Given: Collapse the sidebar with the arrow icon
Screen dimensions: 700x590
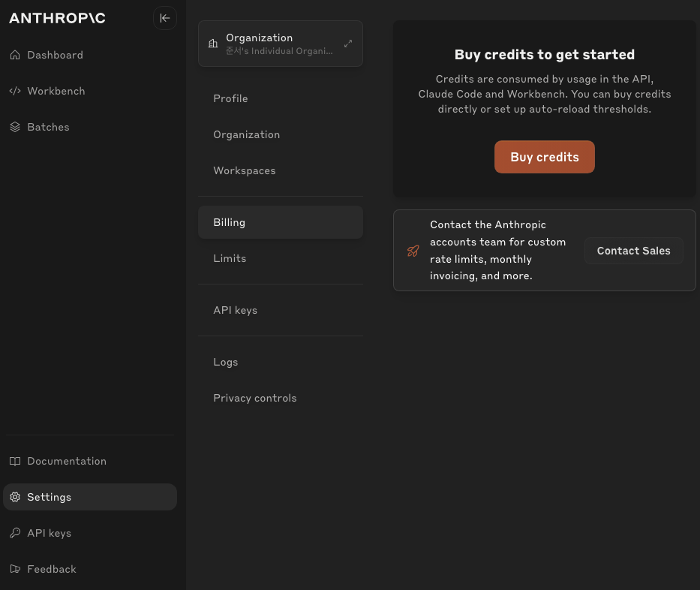Looking at the screenshot, I should (x=165, y=18).
